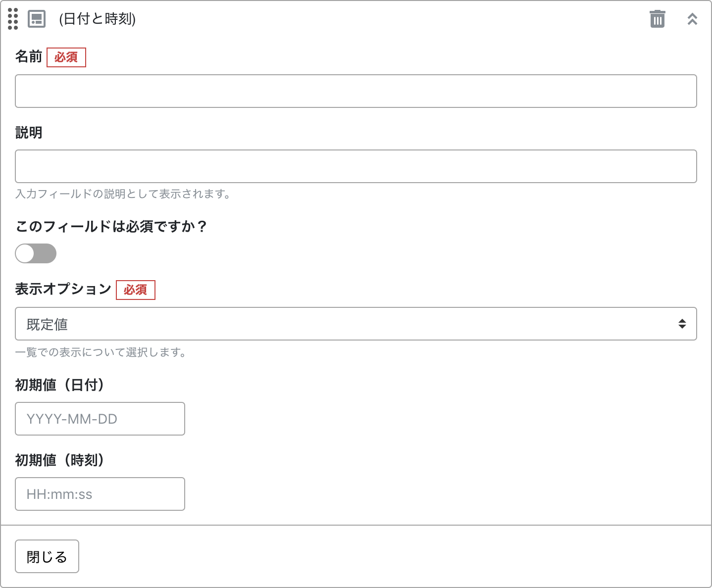
Task: Click the 表示オプション label
Action: (x=63, y=289)
